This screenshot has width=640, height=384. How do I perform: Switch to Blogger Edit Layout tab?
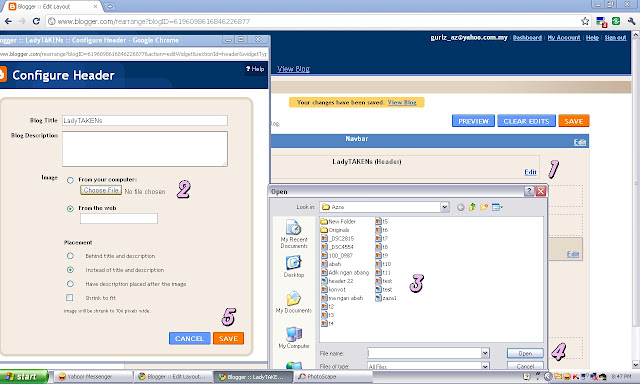51,7
